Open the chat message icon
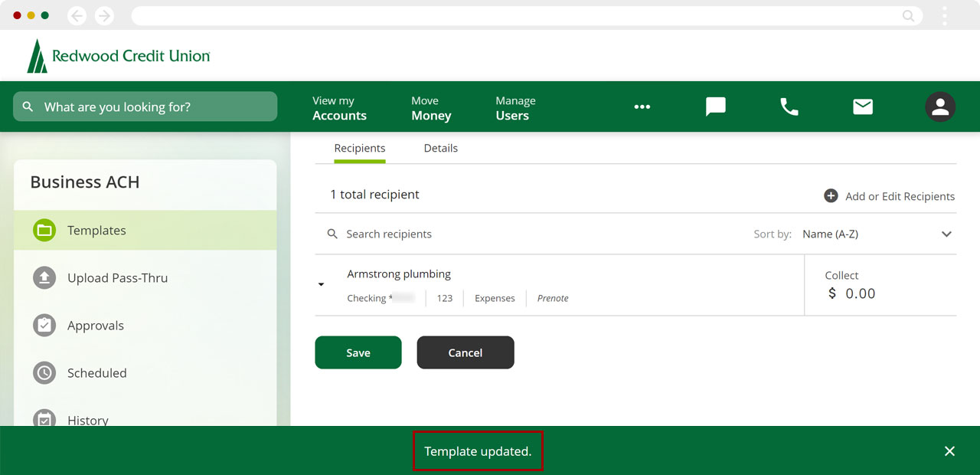 pyautogui.click(x=715, y=106)
